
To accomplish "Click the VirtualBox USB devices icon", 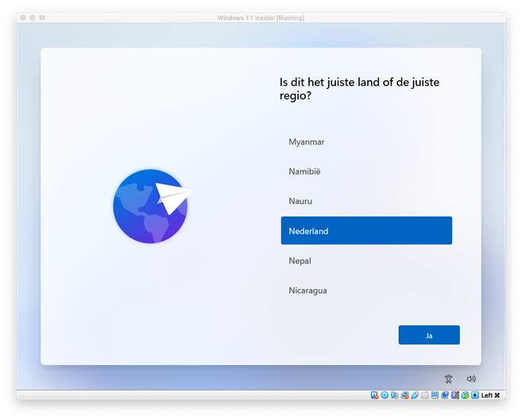I will click(x=415, y=395).
